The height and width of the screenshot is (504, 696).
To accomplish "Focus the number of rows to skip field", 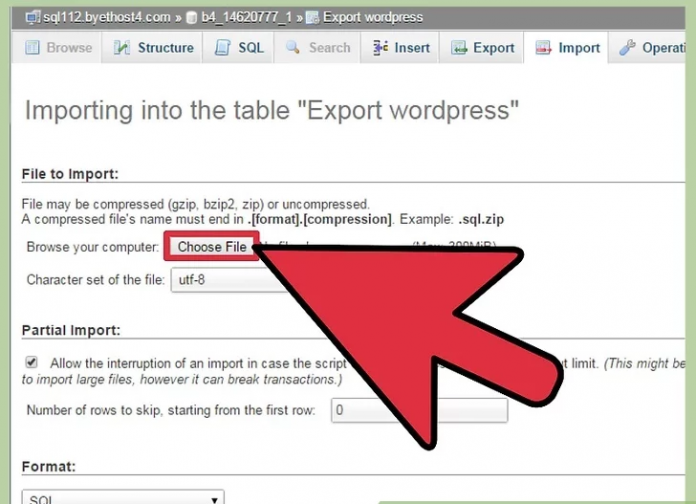I will click(x=420, y=410).
